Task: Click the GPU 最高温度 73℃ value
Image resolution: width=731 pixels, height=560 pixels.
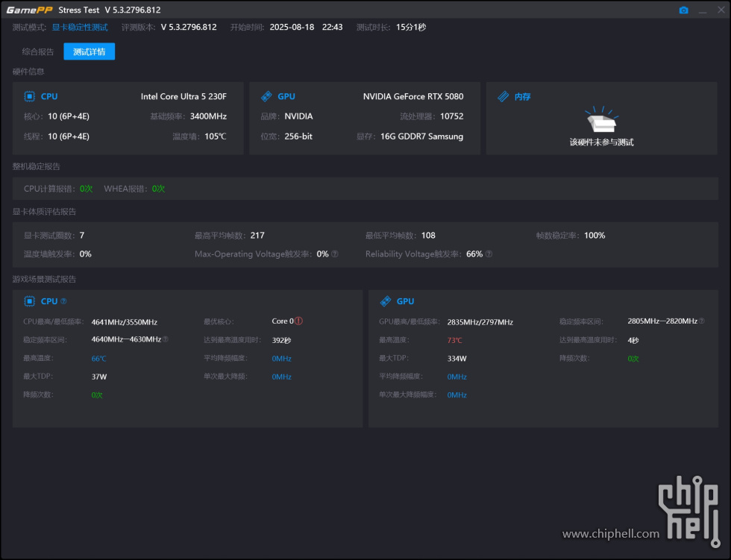Action: [454, 341]
